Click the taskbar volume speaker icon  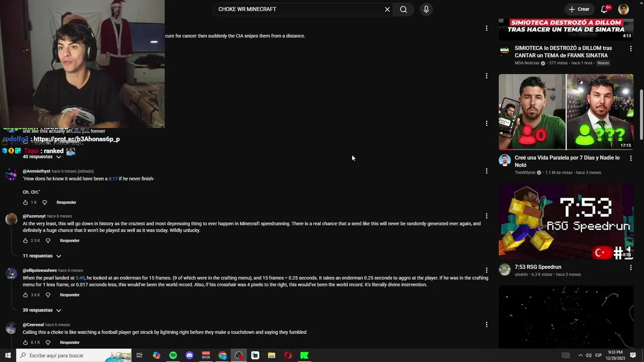click(x=589, y=355)
